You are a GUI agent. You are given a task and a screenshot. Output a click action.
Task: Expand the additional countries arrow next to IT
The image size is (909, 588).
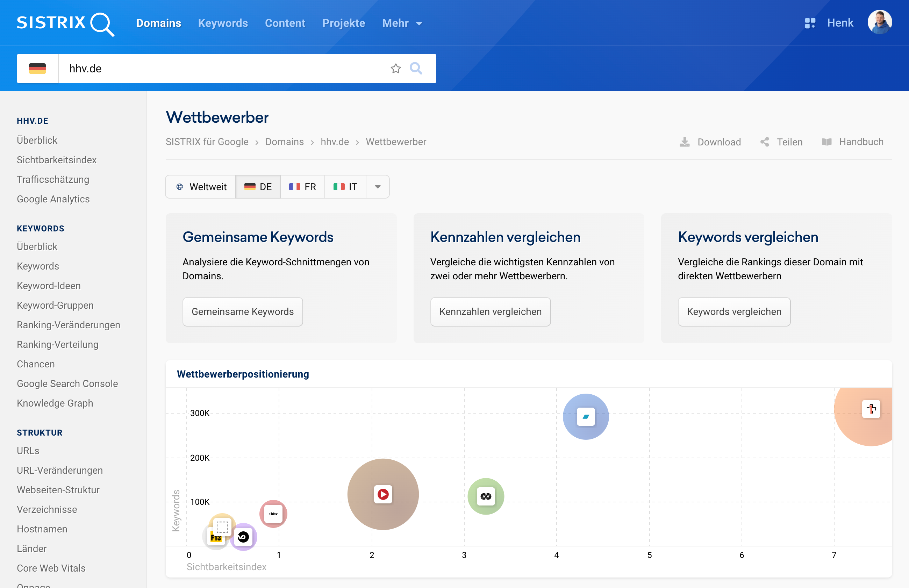(x=378, y=187)
